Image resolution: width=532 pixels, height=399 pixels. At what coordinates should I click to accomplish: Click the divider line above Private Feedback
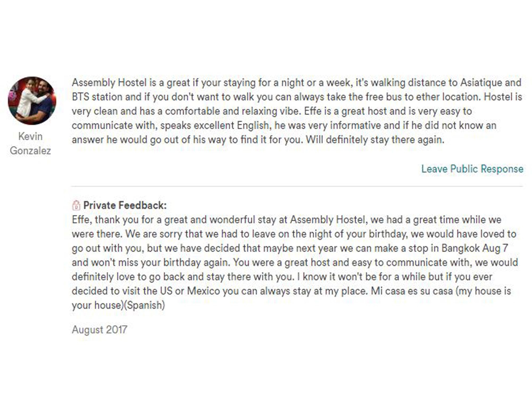click(x=297, y=186)
